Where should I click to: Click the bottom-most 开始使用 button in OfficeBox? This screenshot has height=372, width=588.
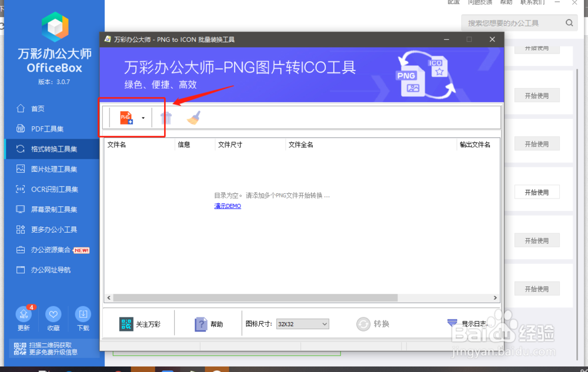click(x=537, y=289)
